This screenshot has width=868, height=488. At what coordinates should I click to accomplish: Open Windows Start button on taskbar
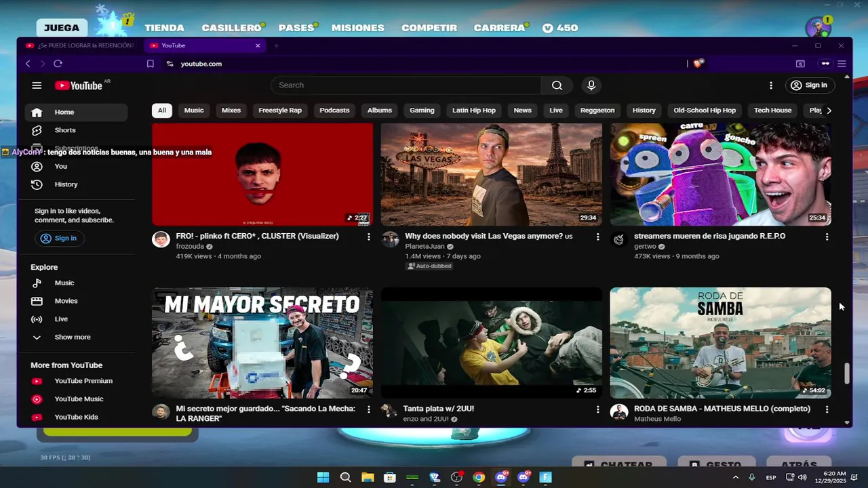(x=323, y=477)
